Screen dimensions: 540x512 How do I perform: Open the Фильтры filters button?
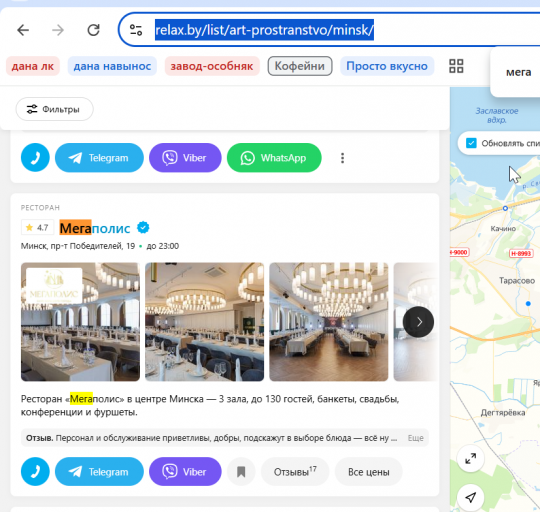[54, 109]
